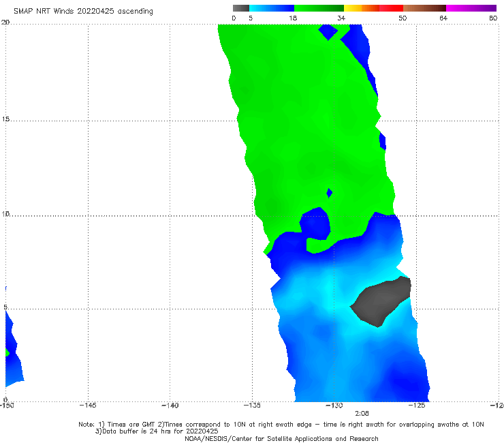Click the dark gray low-wind patch on map
Screen dimensions: 504x443
381,301
